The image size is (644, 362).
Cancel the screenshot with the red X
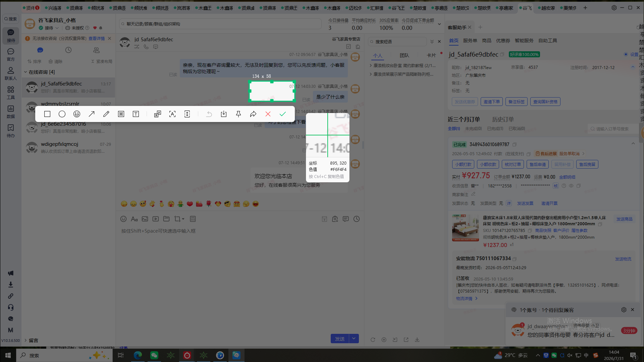[268, 114]
